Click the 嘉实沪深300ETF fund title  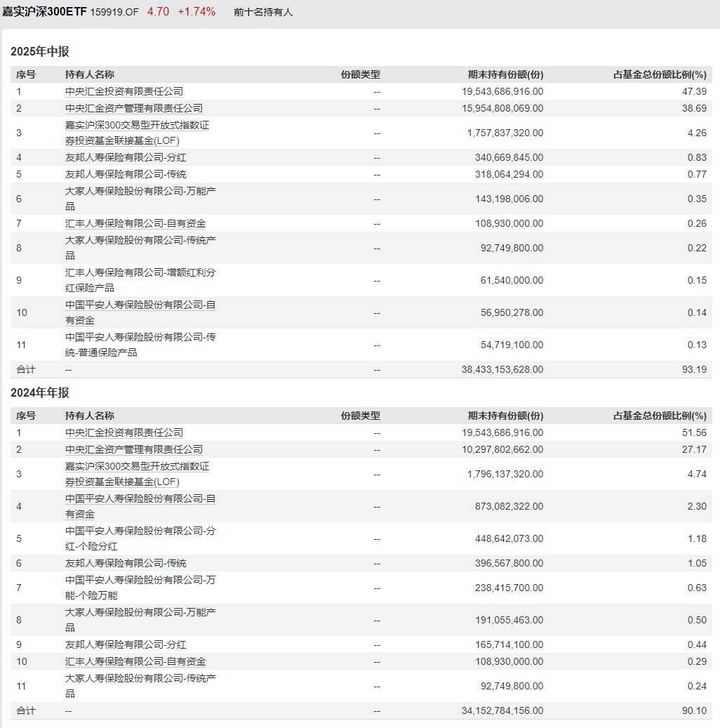45,12
